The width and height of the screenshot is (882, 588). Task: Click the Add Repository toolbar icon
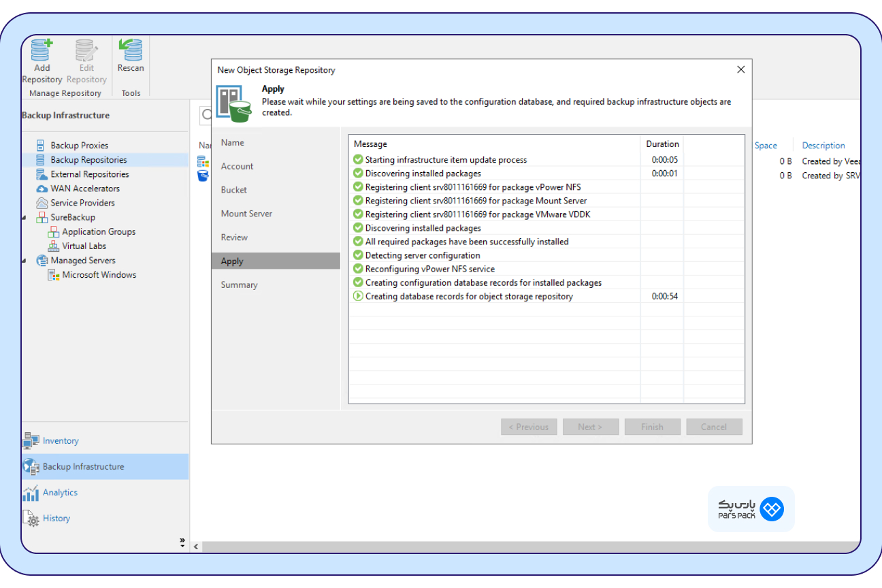[42, 50]
